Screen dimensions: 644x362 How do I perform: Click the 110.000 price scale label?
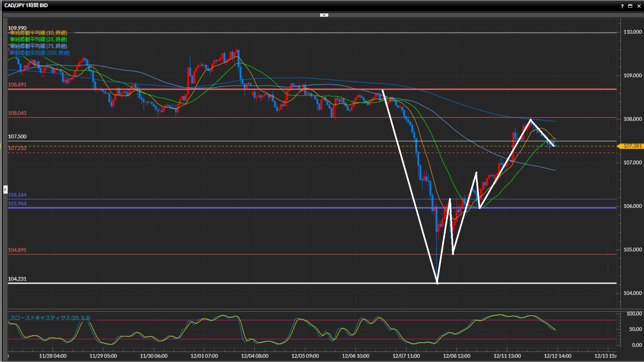[632, 32]
